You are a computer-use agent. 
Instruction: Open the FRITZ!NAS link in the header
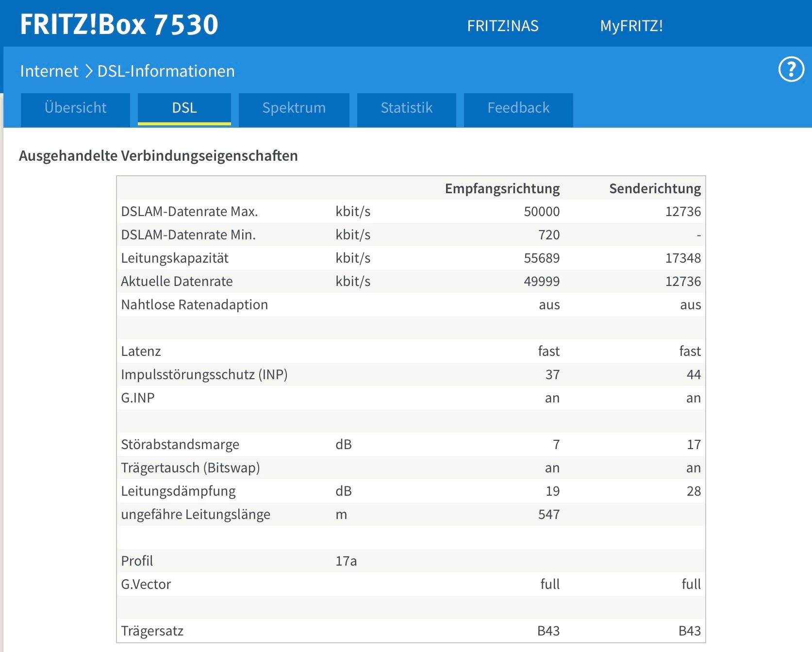(x=503, y=26)
